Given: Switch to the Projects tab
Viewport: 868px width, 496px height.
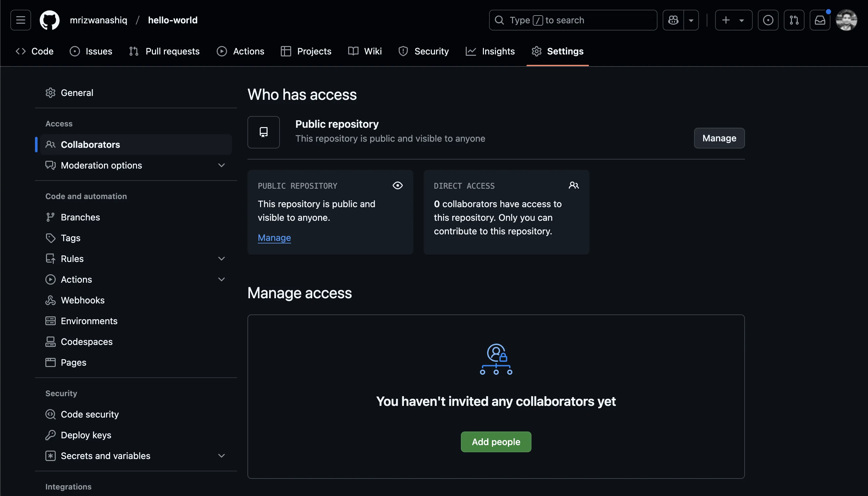Looking at the screenshot, I should (x=306, y=51).
